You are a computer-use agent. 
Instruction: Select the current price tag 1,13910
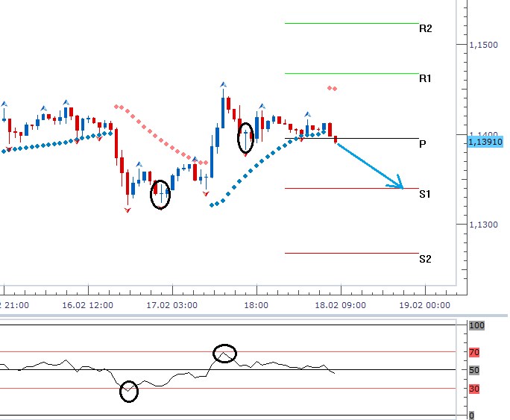coord(485,142)
